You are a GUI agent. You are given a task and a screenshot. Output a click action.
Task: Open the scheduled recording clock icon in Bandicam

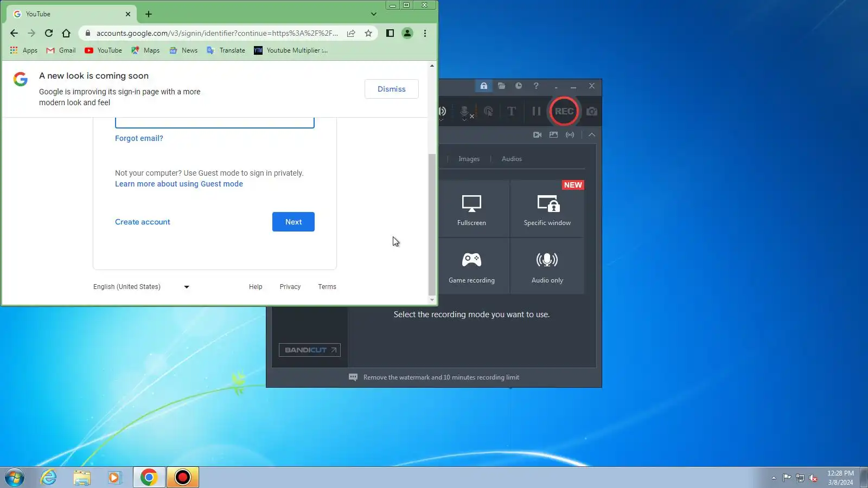(519, 86)
